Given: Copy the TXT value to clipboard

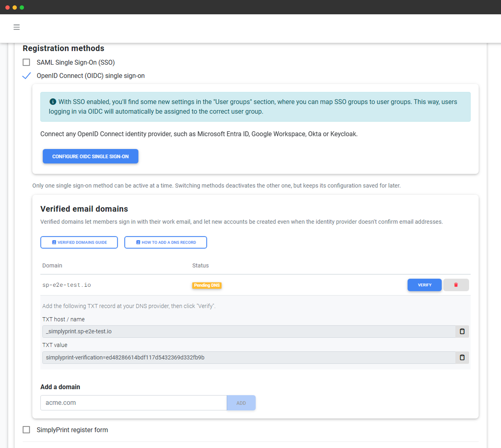Looking at the screenshot, I should [x=462, y=358].
